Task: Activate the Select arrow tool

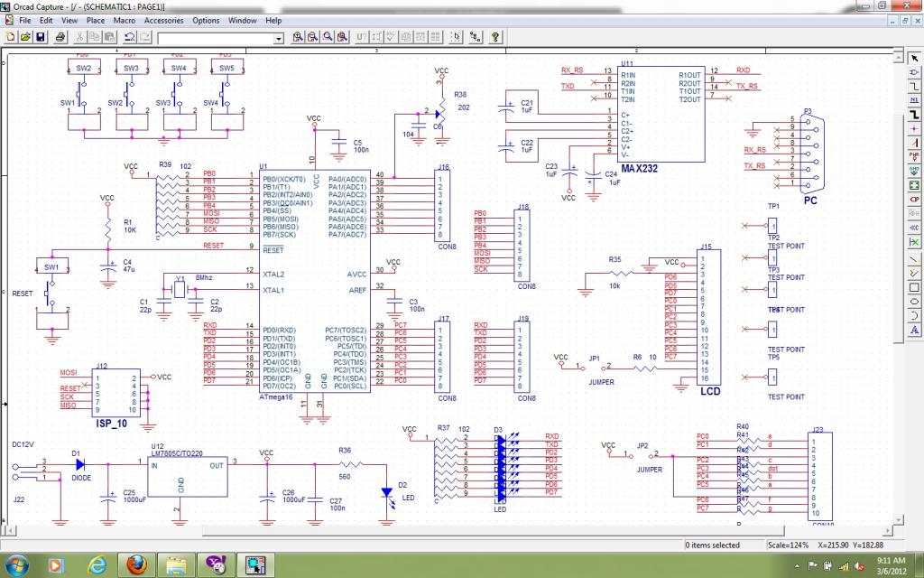Action: [914, 57]
